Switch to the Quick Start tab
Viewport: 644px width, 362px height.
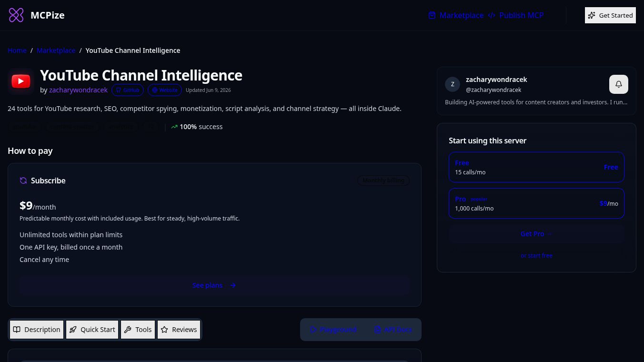(x=92, y=330)
